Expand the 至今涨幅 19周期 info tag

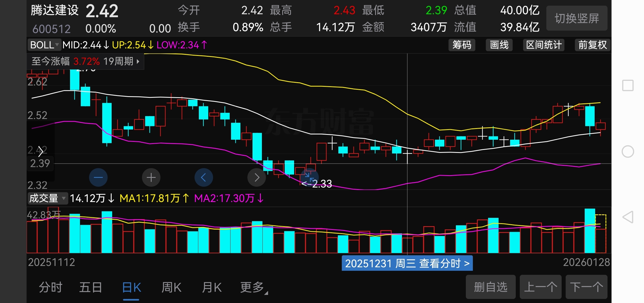85,62
